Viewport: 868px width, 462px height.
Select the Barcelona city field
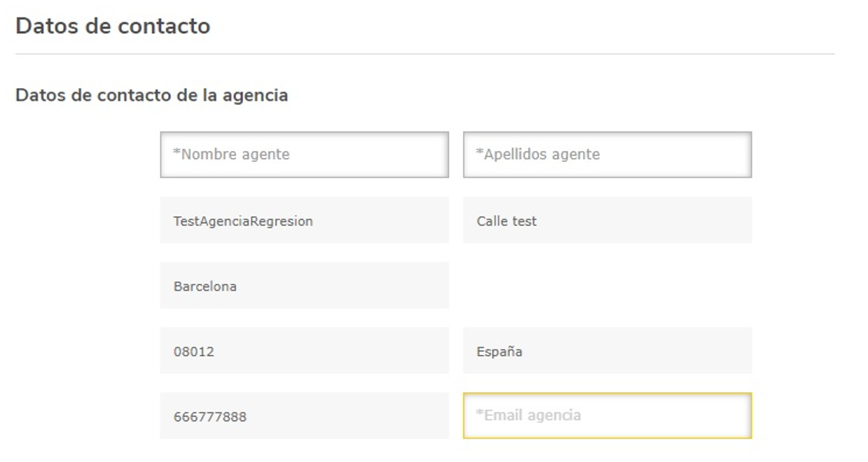point(304,285)
